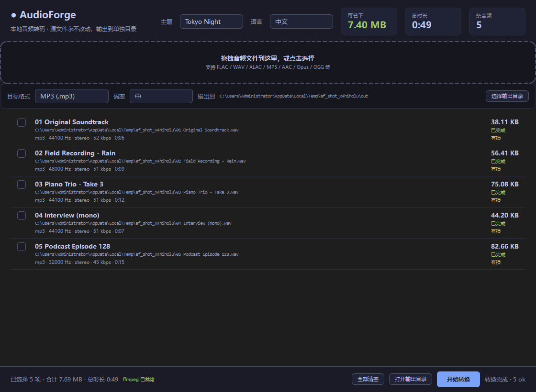Click metadata mp3 · 48000 Hz · stereo · 51 kbps · 0:09
This screenshot has height=392, width=536.
pyautogui.click(x=79, y=169)
